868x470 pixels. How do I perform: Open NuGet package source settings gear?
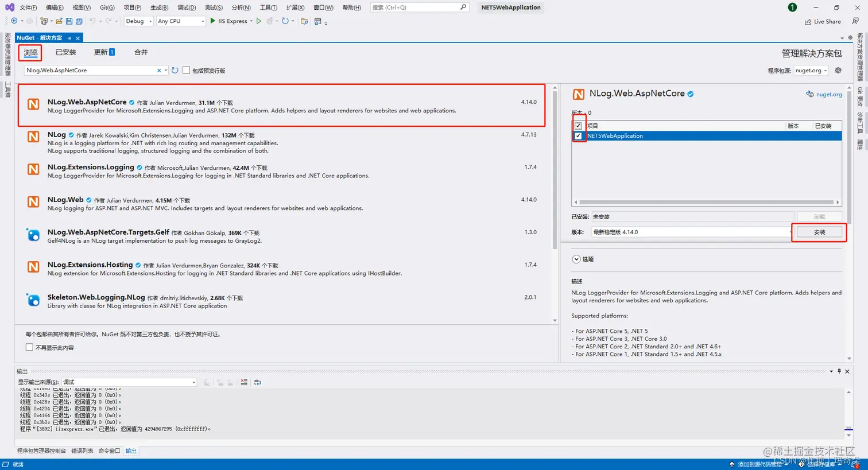pos(838,71)
